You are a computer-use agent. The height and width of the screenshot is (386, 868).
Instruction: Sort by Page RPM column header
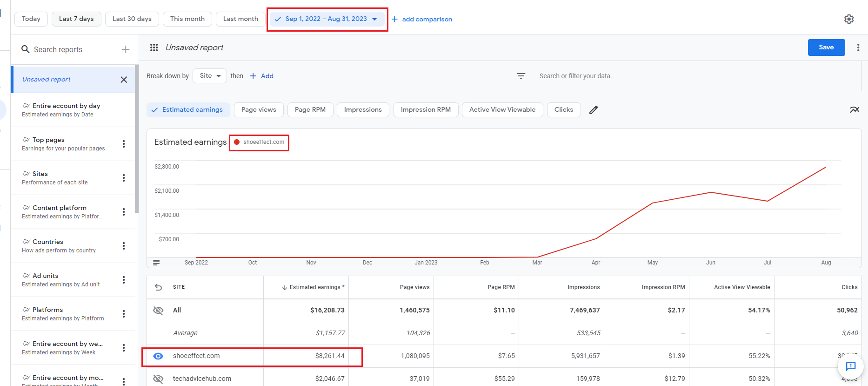pos(501,287)
